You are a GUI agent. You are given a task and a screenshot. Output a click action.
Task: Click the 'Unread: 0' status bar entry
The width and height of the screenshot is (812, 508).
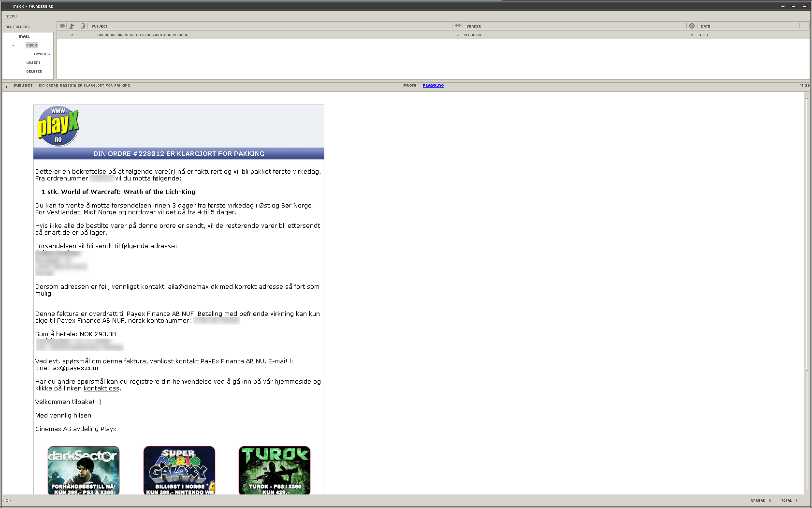pyautogui.click(x=761, y=501)
